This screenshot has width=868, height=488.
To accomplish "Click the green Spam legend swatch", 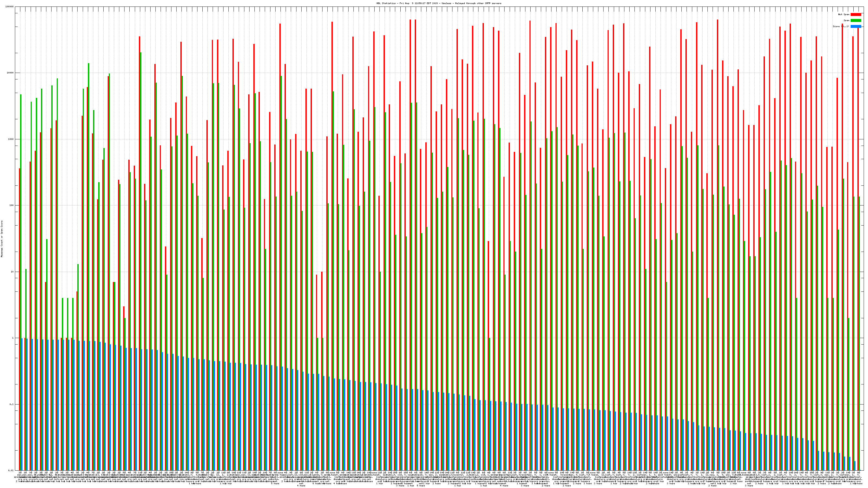I will tap(856, 21).
